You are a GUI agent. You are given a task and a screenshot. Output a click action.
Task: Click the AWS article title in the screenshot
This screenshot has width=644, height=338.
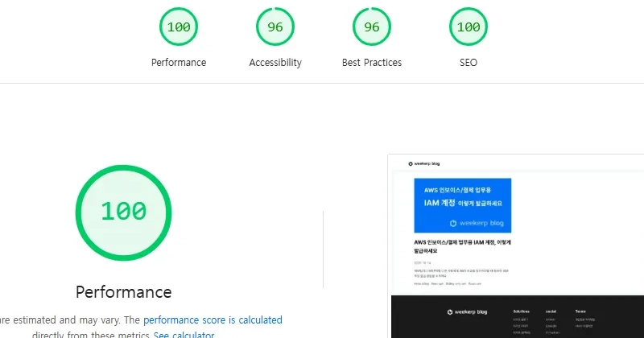click(x=462, y=246)
